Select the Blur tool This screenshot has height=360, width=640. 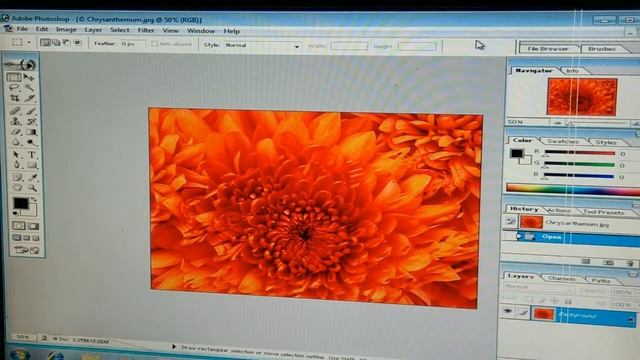click(x=16, y=142)
